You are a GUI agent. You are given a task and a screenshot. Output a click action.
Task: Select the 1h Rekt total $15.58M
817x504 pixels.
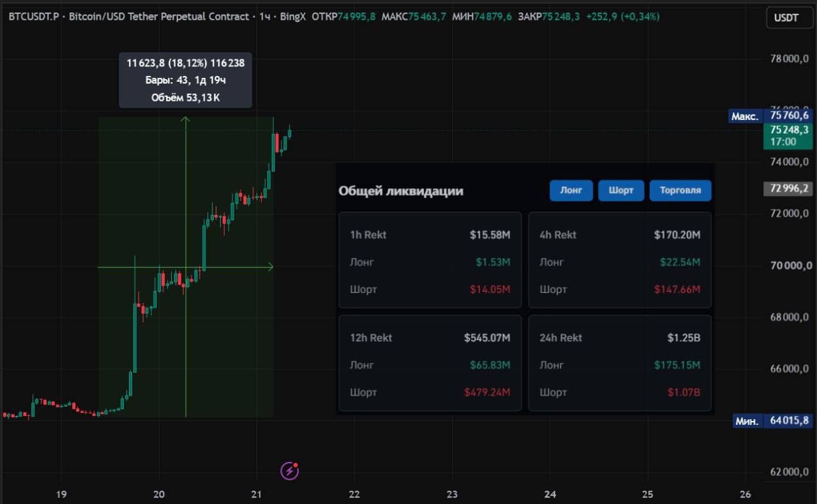point(490,235)
